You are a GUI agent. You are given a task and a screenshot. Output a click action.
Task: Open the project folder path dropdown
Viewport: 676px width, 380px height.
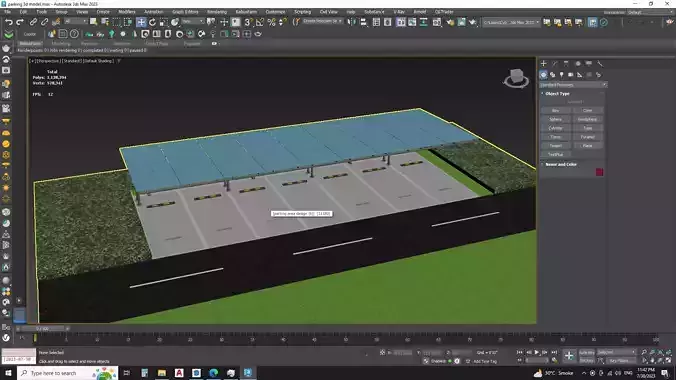coord(511,22)
